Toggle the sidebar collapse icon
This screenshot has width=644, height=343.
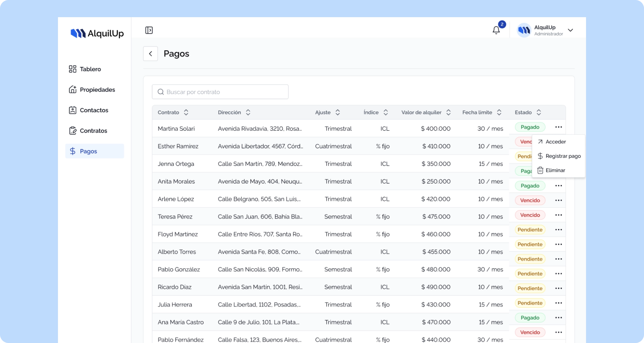(149, 30)
